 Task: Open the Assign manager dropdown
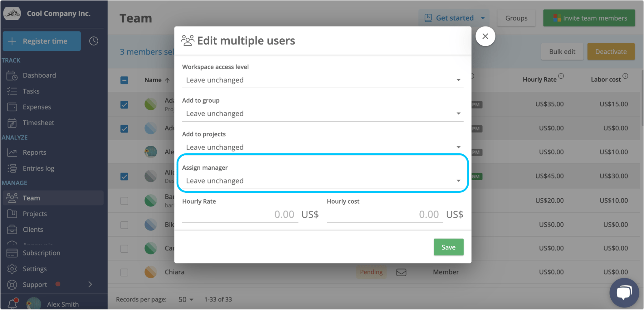click(323, 181)
